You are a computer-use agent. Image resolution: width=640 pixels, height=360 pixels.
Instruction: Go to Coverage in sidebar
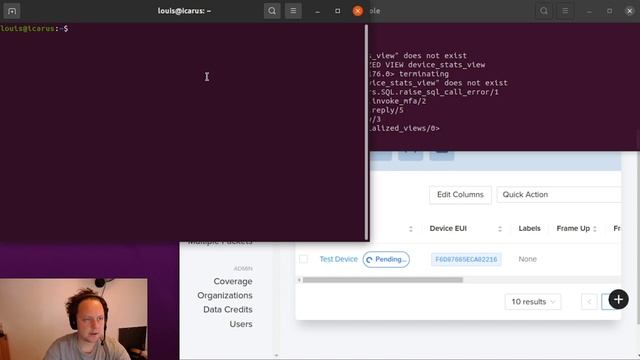[233, 281]
